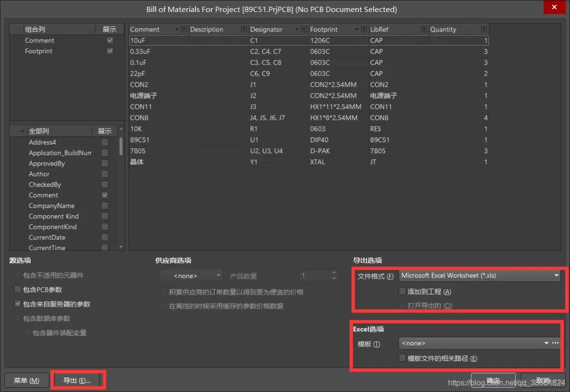Check 包含PCB参数 option

17,289
